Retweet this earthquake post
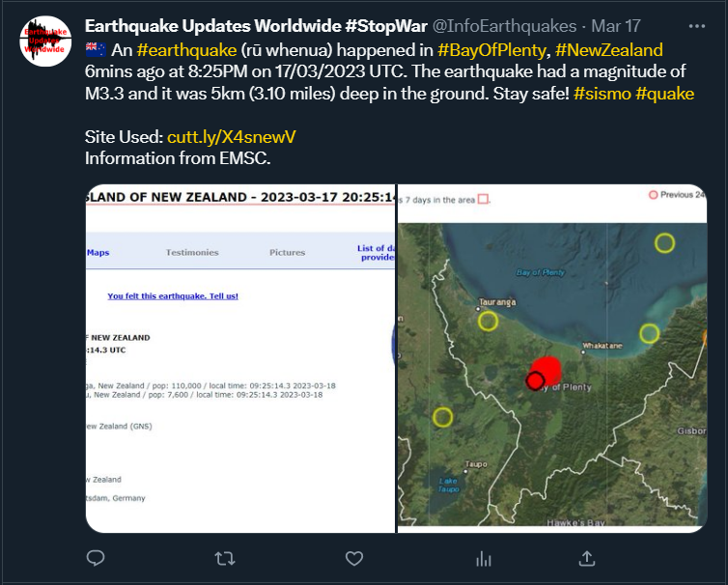Screen dimensions: 728x585 pyautogui.click(x=224, y=558)
